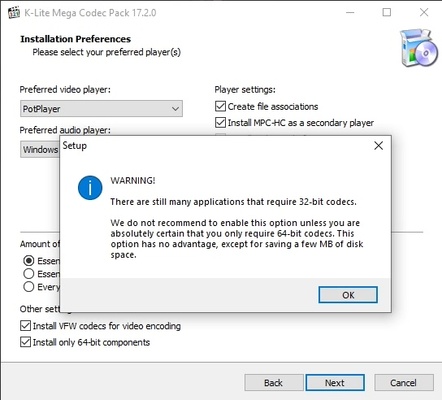Click the Next button
This screenshot has width=442, height=400.
click(x=335, y=383)
